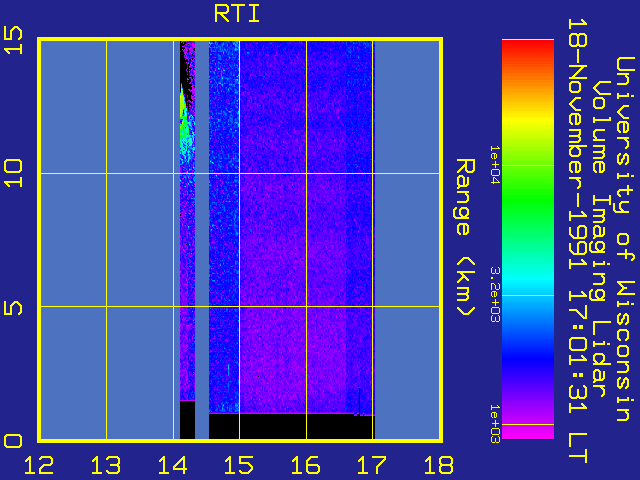Click the 'Volume Imaging Lidar' text

click(600, 239)
